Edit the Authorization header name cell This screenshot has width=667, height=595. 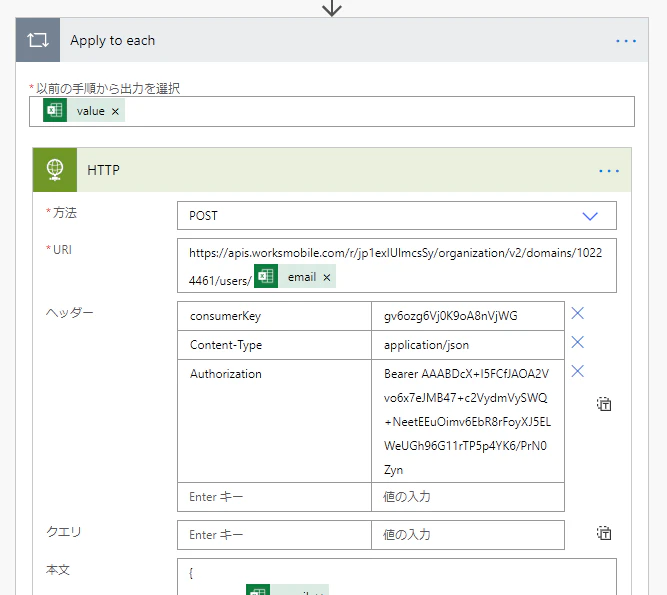pyautogui.click(x=274, y=421)
